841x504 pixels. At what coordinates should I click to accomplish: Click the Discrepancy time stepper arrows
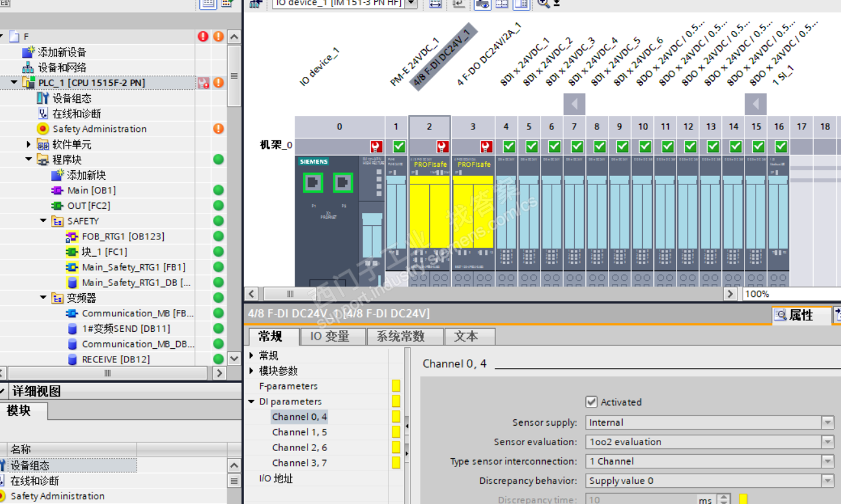pos(724,500)
